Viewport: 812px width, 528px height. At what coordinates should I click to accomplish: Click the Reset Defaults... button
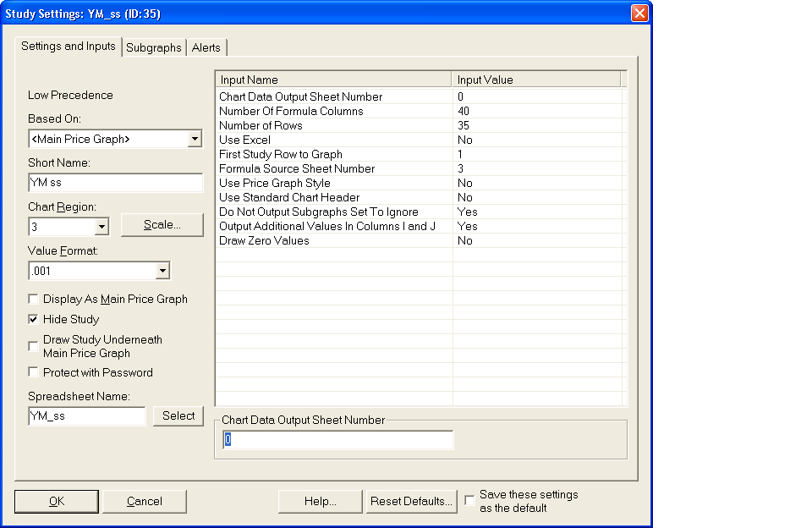pyautogui.click(x=411, y=502)
